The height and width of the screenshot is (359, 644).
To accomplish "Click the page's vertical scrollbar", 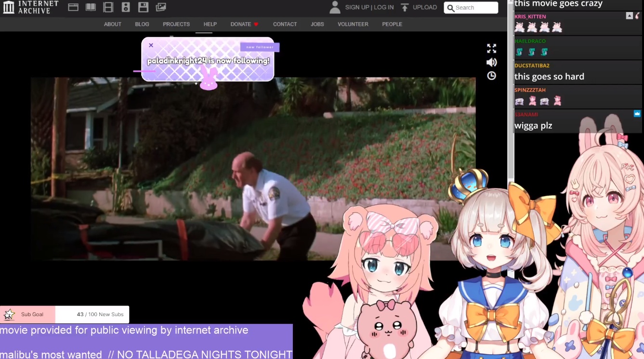I will pos(511,96).
